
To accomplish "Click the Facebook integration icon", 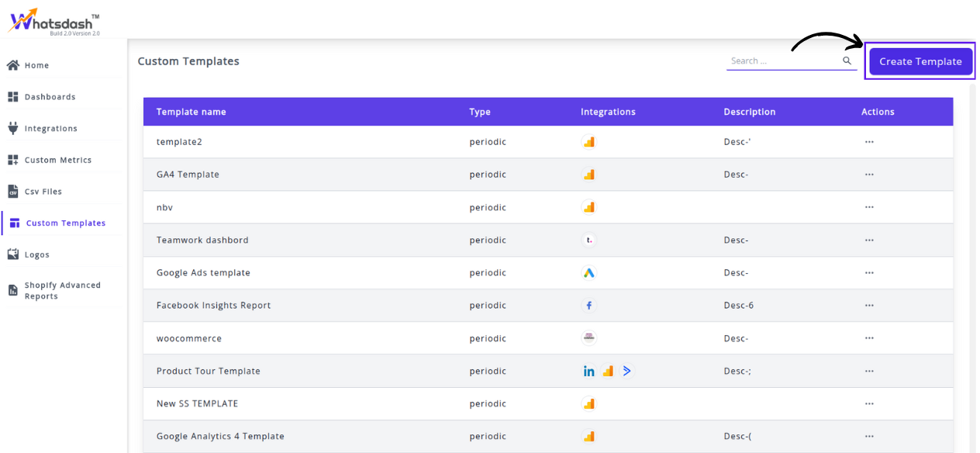I will click(589, 306).
